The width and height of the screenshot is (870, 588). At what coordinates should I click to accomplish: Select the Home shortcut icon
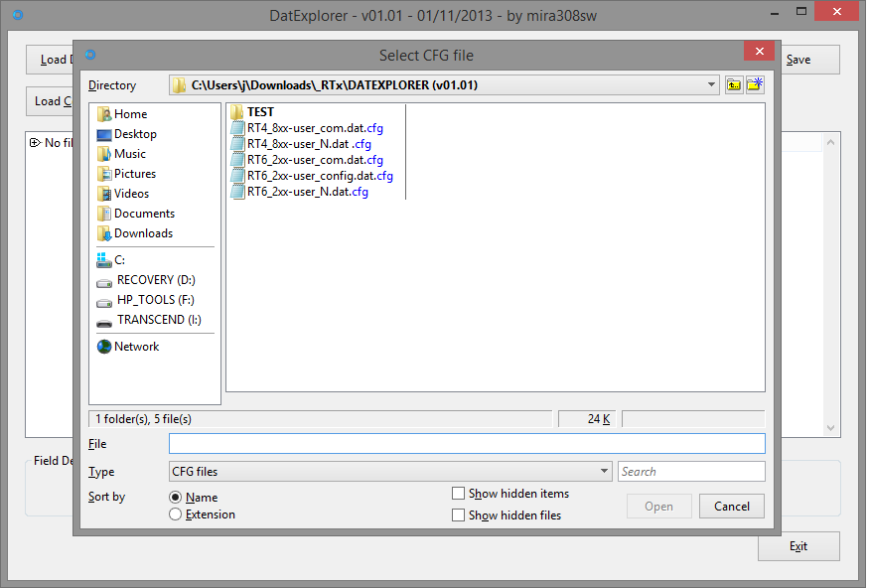tap(104, 114)
